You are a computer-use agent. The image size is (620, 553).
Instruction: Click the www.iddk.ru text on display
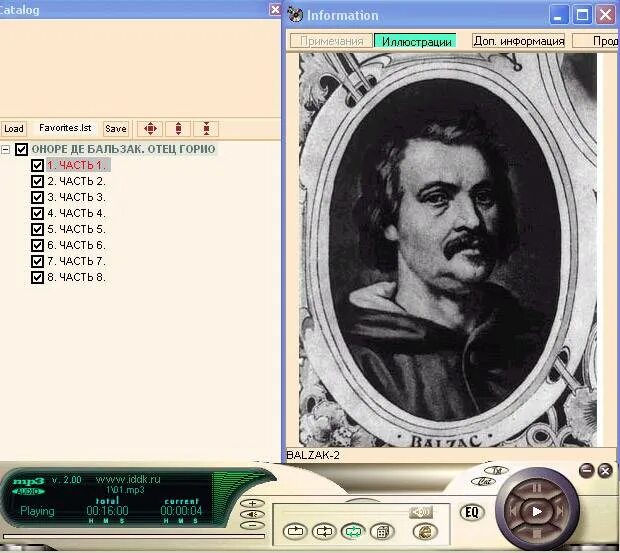tap(128, 479)
